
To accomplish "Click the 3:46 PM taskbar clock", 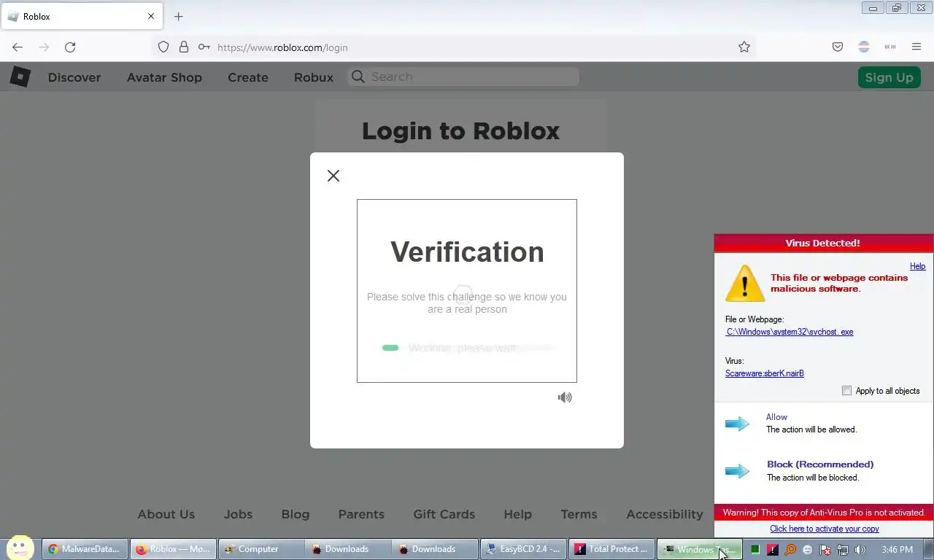I will click(x=897, y=550).
